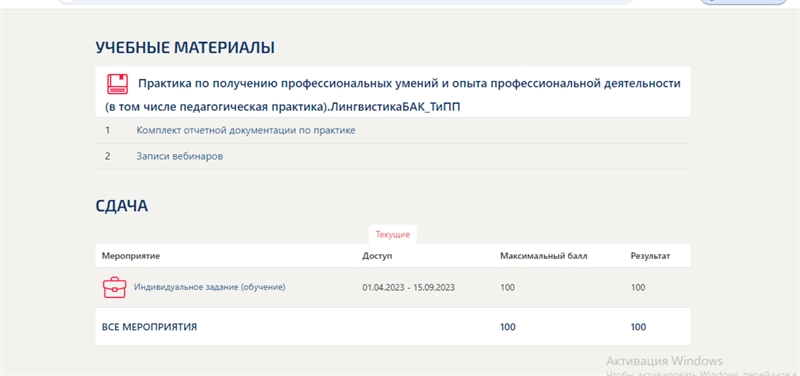Click the СДАЧА heading
Screen dimensions: 800x376
click(x=121, y=206)
